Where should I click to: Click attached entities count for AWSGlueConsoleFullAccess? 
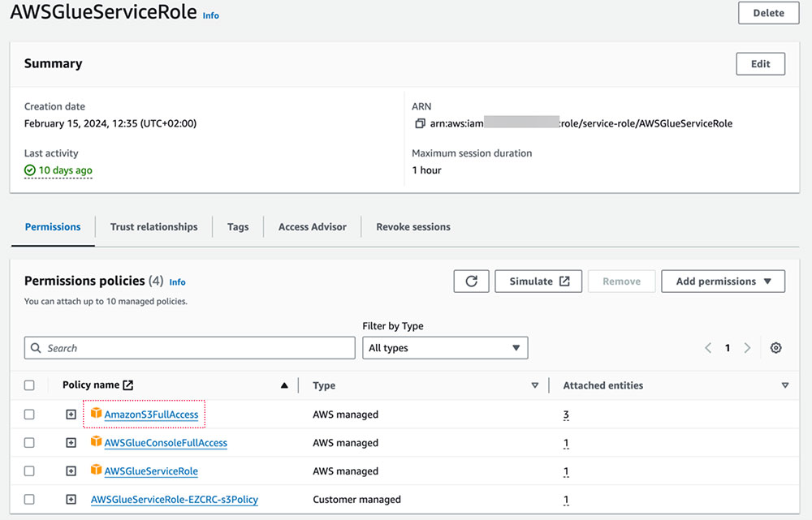566,443
